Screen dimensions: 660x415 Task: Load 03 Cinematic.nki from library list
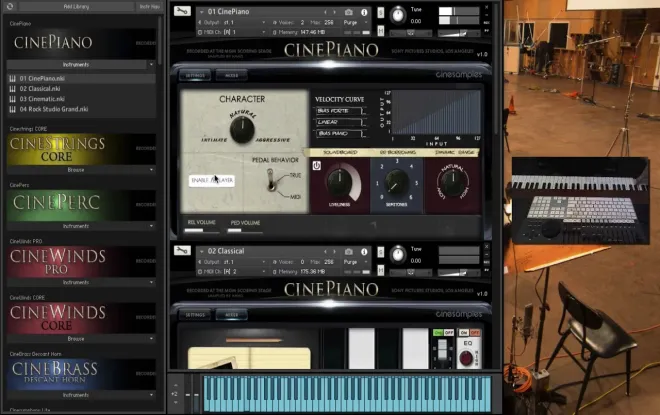pos(81,99)
